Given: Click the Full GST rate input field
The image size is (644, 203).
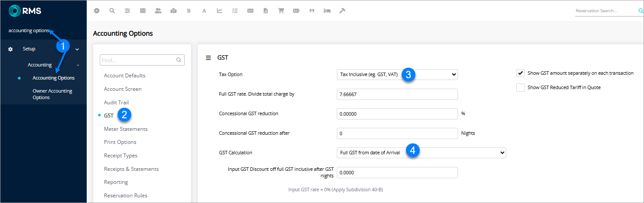Looking at the screenshot, I should (x=397, y=94).
